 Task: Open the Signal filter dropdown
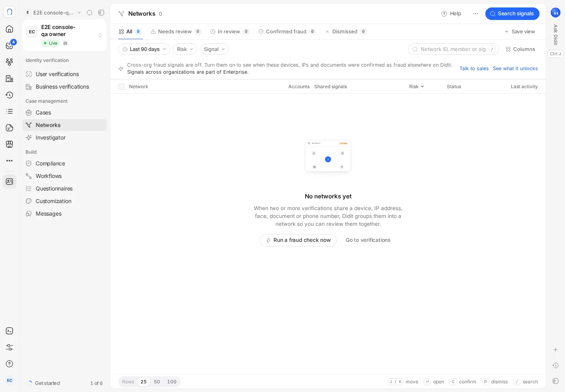click(x=214, y=49)
